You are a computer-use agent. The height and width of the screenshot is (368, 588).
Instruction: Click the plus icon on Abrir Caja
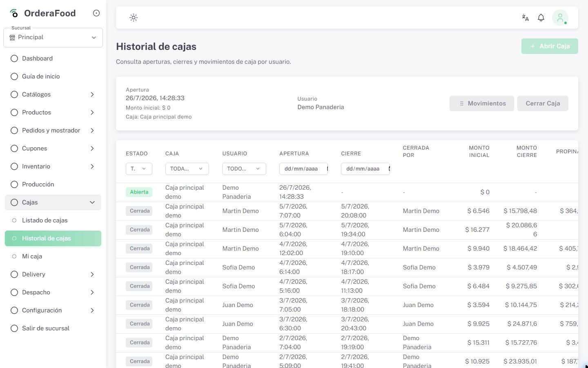(x=533, y=46)
